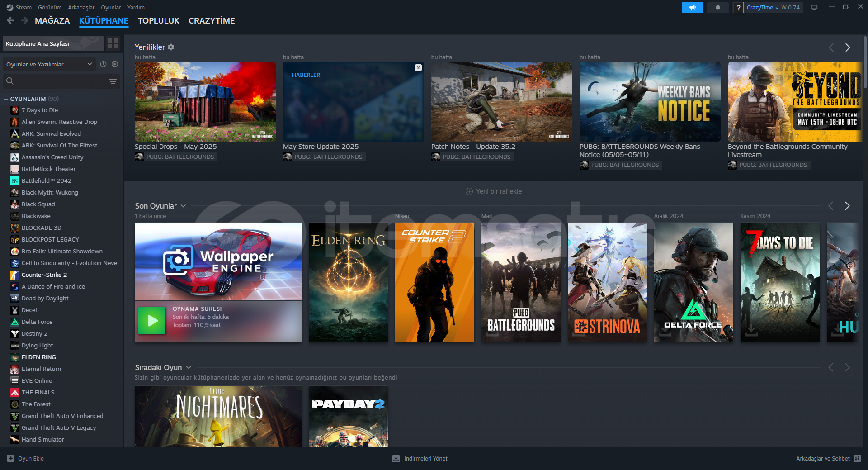Open the Yardım menu
Image resolution: width=868 pixels, height=470 pixels.
(136, 7)
